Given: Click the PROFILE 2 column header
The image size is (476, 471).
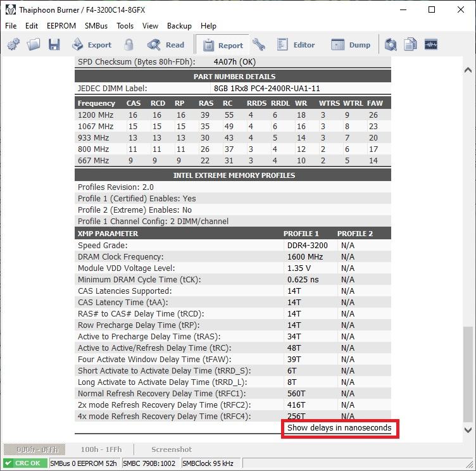Looking at the screenshot, I should click(355, 234).
